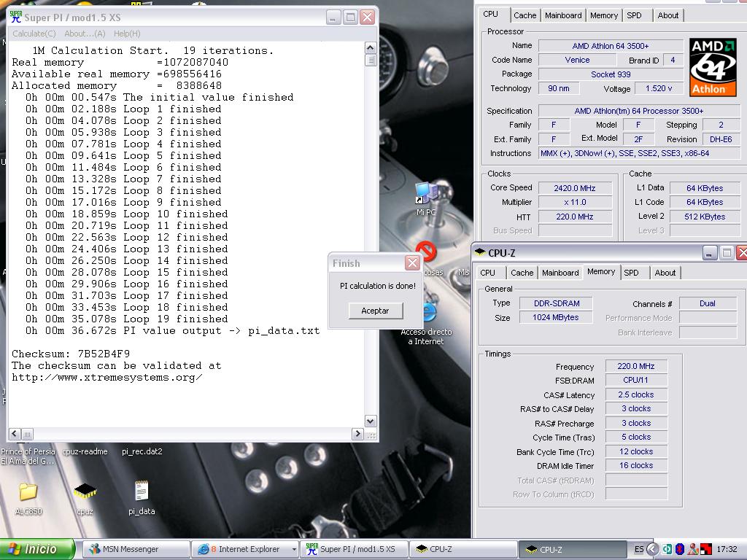This screenshot has height=560, width=747.
Task: Expand the Internet Explorer taskbar group
Action: tap(294, 549)
